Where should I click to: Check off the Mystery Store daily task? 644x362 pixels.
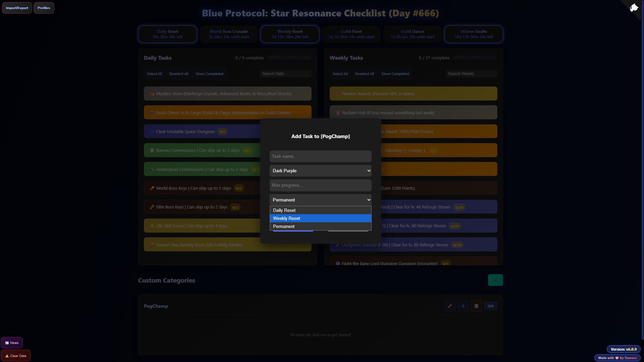click(227, 94)
